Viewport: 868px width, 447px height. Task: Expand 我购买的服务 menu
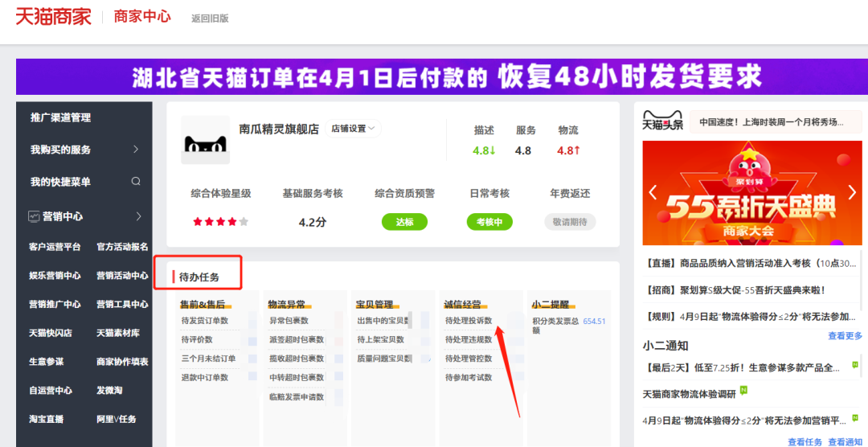[136, 150]
